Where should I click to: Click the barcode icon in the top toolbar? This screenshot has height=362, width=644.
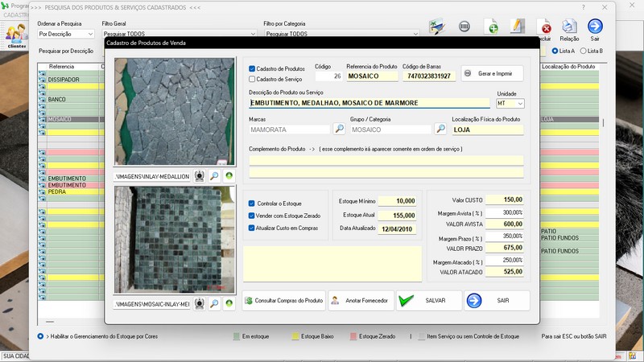tap(464, 27)
